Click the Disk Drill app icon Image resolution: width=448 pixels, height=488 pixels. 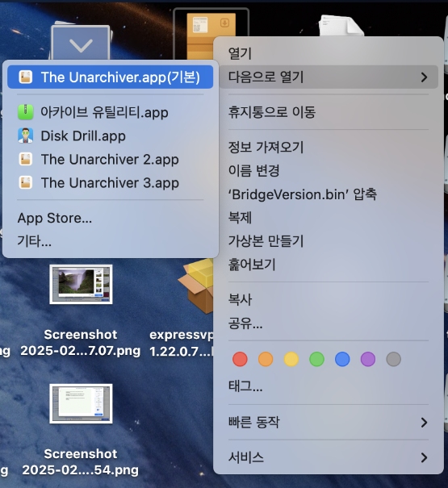pos(26,136)
